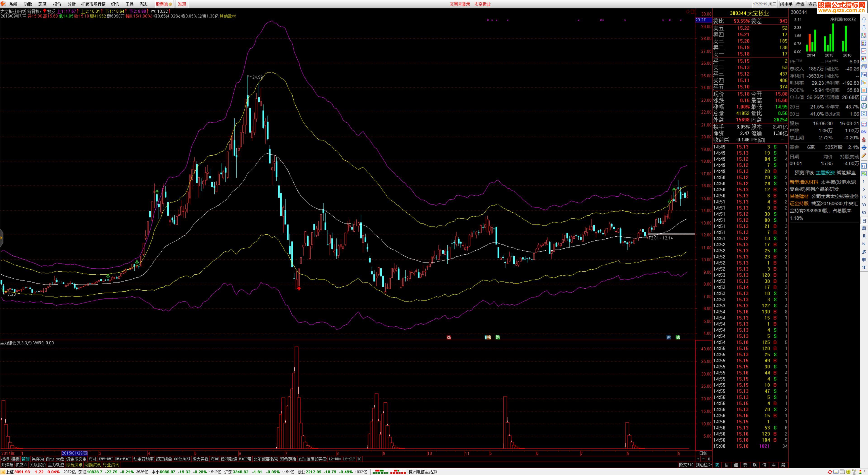Switch to the 筹 tab under the tick list
Image resolution: width=868 pixels, height=475 pixels.
[x=783, y=465]
